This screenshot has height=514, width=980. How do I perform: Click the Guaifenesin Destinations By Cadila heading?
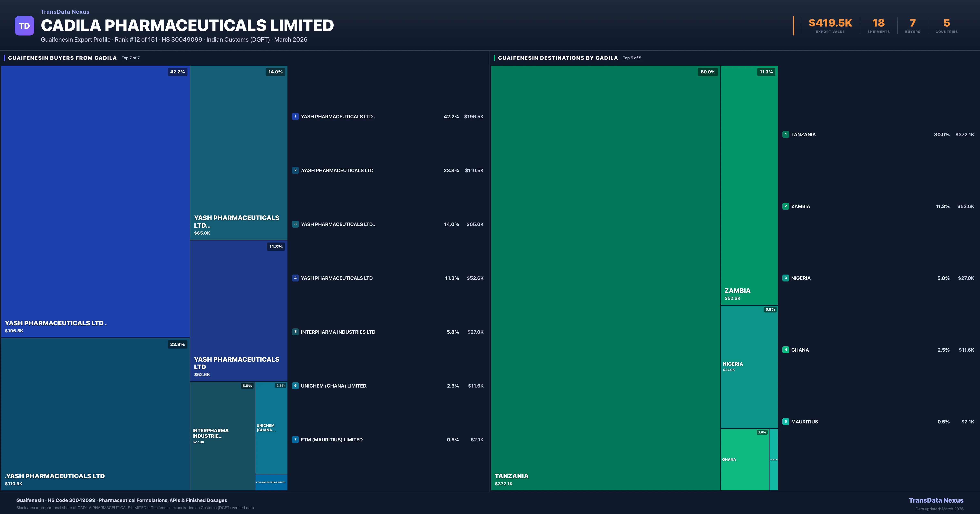558,58
